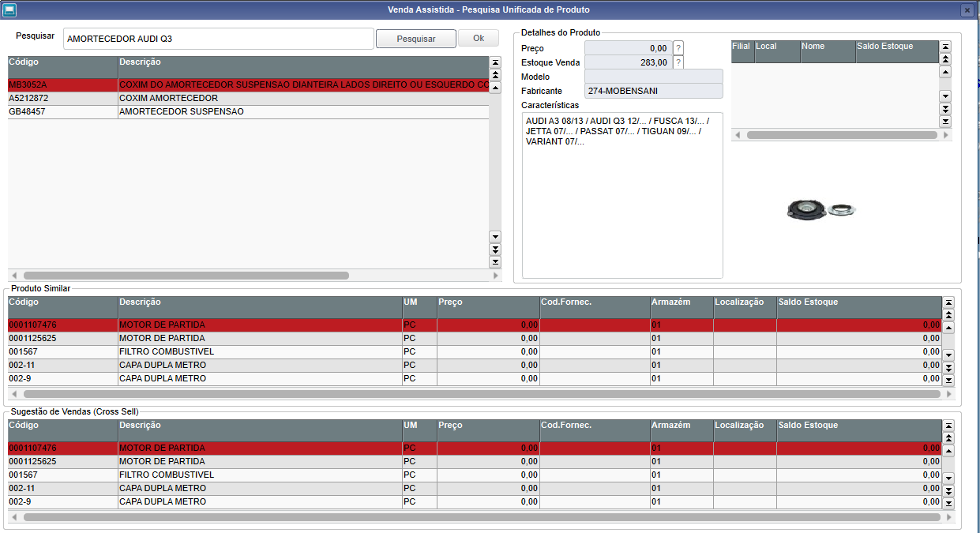Move down one row in search results grid
Image resolution: width=980 pixels, height=533 pixels.
(495, 236)
